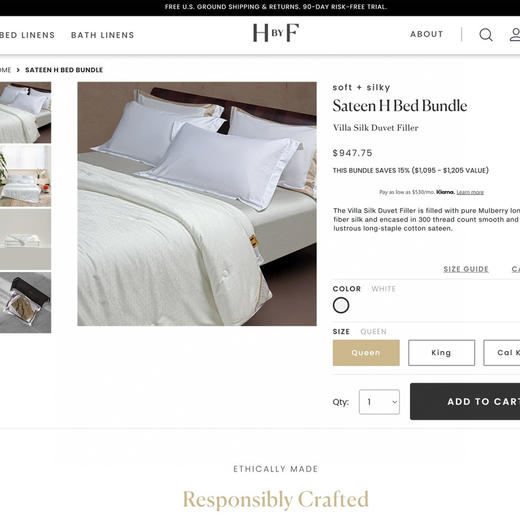This screenshot has height=520, width=520.
Task: Select the King size option
Action: pyautogui.click(x=441, y=353)
